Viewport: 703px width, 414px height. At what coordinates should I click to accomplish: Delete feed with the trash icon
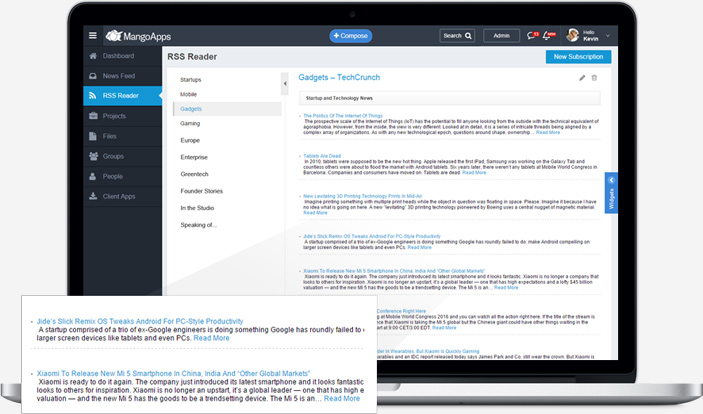pyautogui.click(x=594, y=78)
